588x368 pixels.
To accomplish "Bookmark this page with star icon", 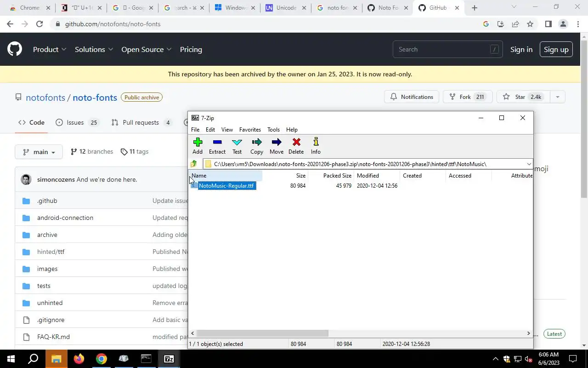I will pos(530,24).
